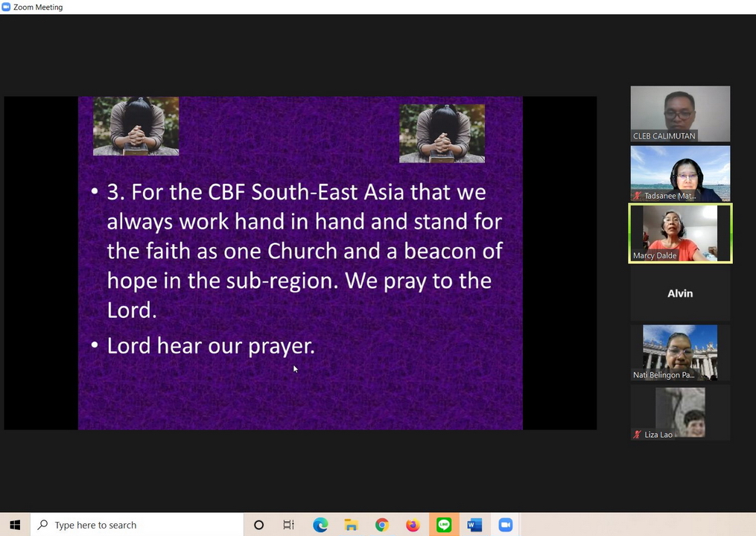Viewport: 756px width, 536px height.
Task: Click the top-left praying hands image on slide
Action: pos(136,126)
